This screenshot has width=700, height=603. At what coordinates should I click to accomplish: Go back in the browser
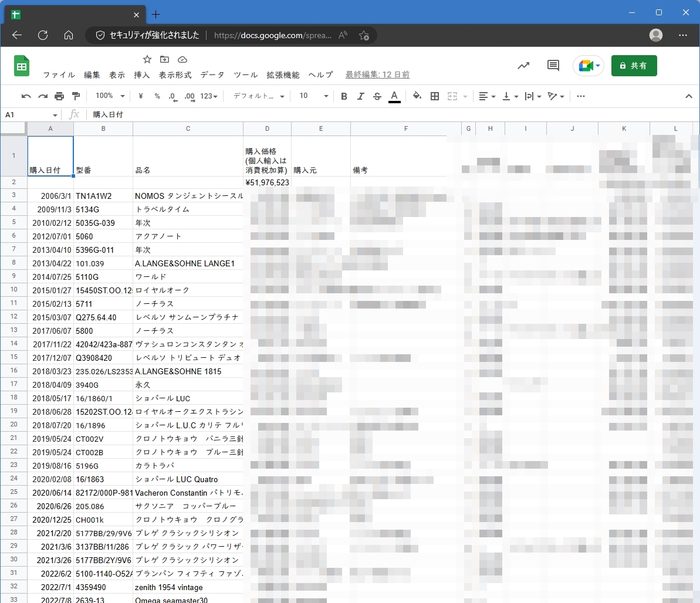(x=17, y=35)
